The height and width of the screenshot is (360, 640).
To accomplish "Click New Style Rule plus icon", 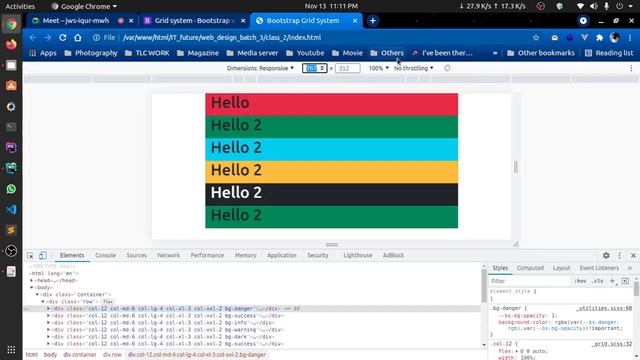I will pos(612,281).
